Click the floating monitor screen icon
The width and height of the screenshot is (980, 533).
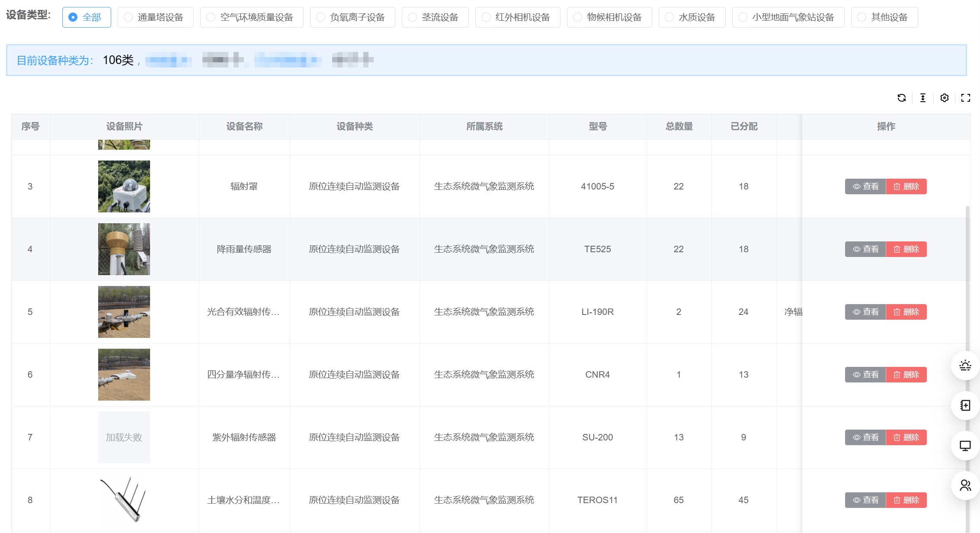(x=965, y=446)
